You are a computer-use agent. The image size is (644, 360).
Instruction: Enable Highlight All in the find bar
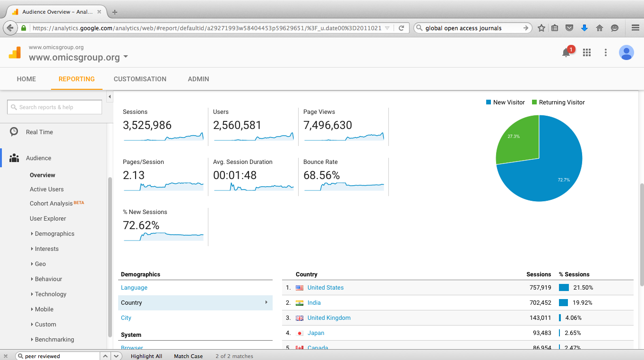(146, 356)
